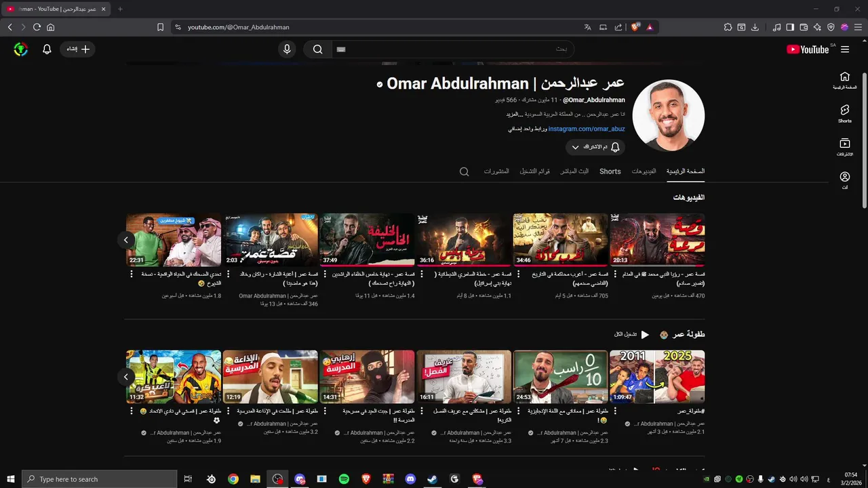Show more videos in the 'طفولة عمر' row

coord(126,376)
